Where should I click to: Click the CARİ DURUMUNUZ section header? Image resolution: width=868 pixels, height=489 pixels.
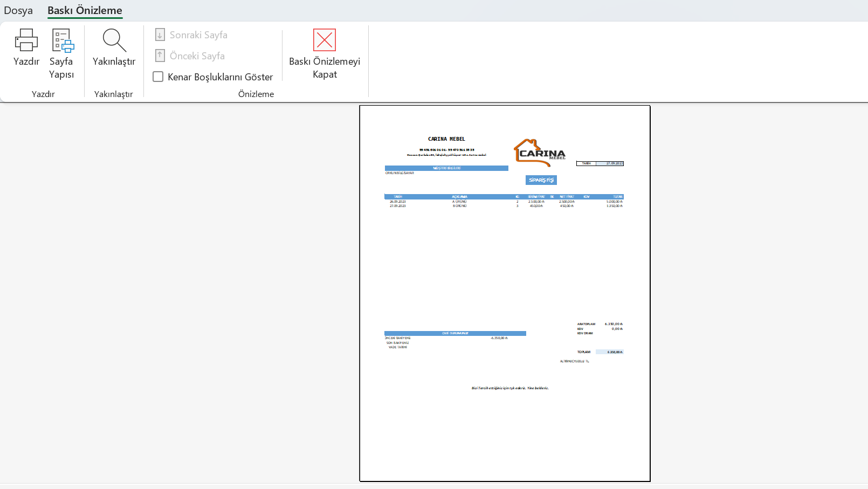(454, 333)
